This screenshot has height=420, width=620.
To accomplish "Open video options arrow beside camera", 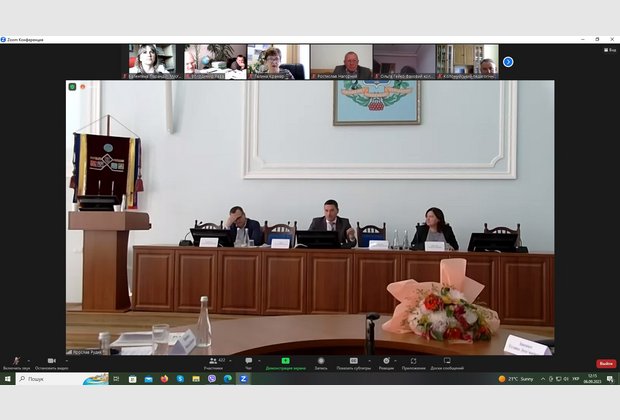I will click(x=66, y=361).
